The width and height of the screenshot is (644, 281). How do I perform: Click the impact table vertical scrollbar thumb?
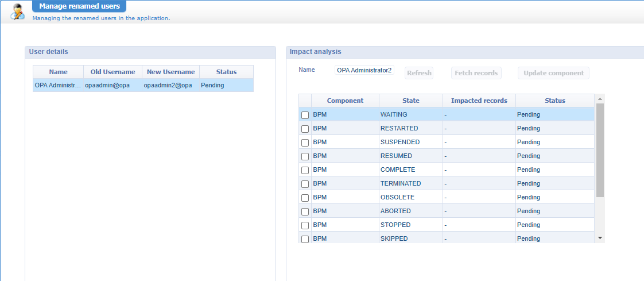click(x=600, y=149)
